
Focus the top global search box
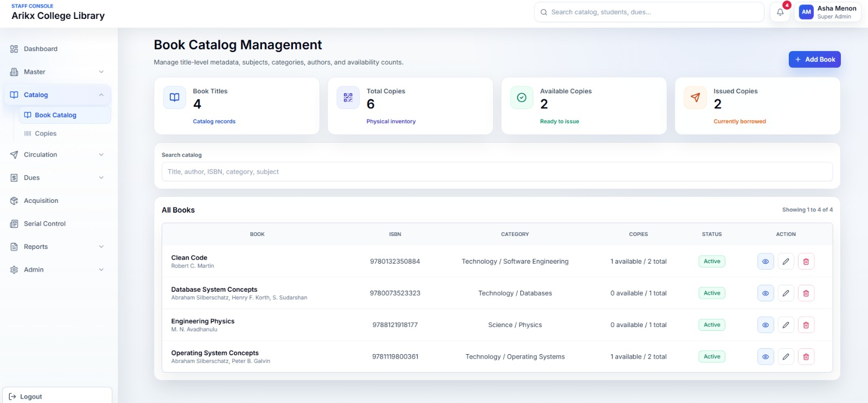648,12
